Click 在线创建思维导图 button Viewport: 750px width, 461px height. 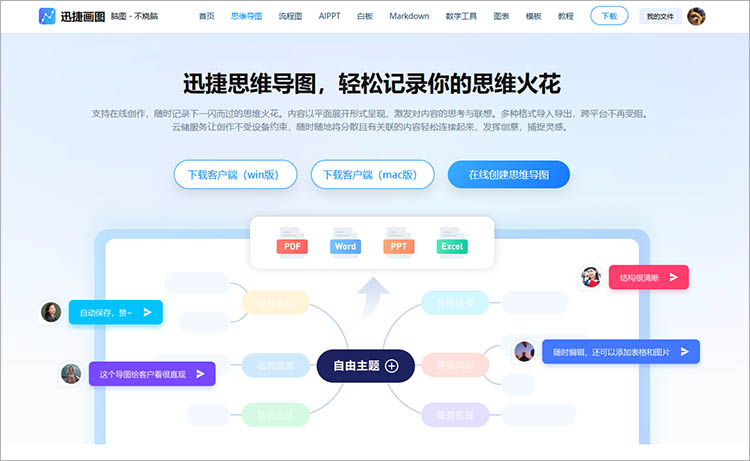[508, 175]
